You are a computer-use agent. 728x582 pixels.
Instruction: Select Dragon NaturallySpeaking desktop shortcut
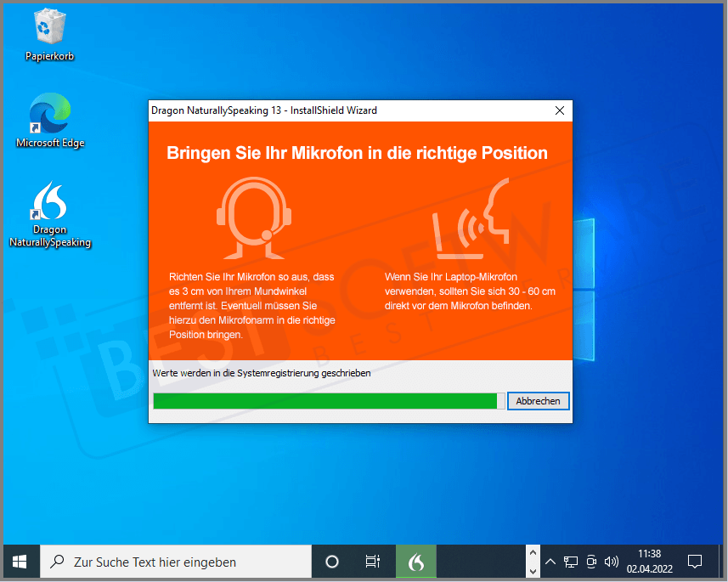tap(49, 212)
